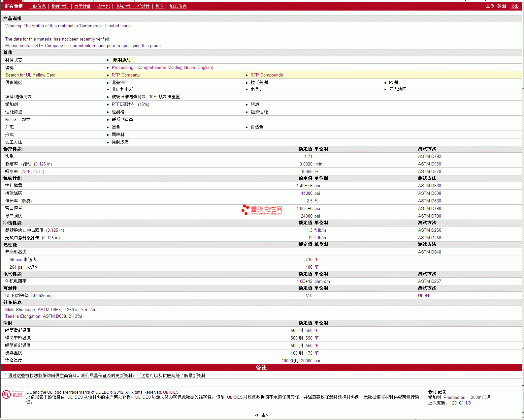Select the 264 psi 未退火 row label

[x=24, y=267]
